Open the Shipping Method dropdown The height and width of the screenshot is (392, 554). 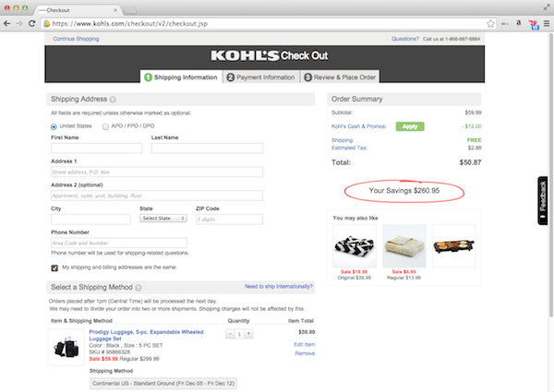pos(163,384)
